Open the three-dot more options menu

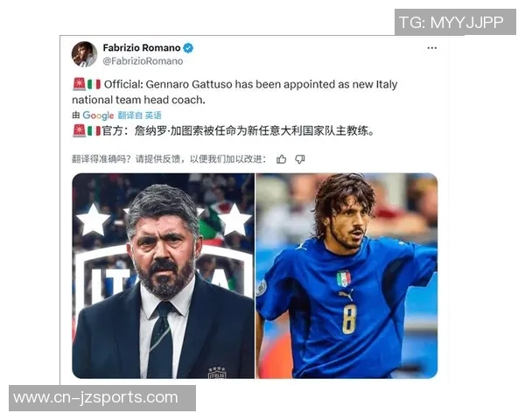pos(432,48)
